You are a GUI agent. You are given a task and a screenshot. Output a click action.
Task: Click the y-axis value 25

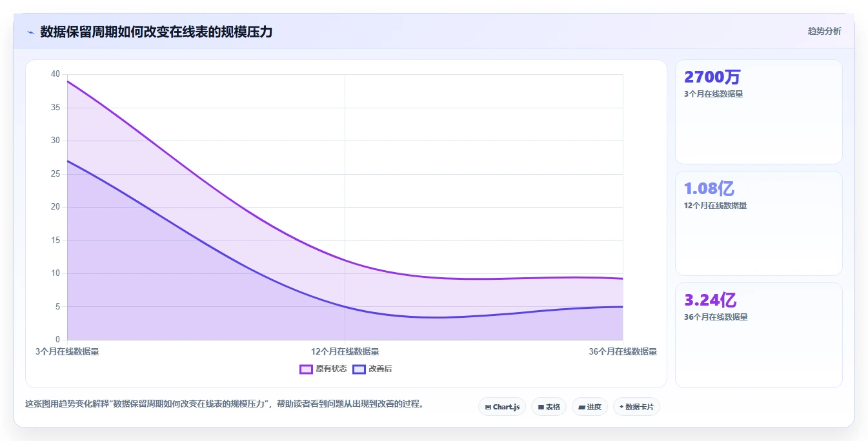pyautogui.click(x=56, y=173)
